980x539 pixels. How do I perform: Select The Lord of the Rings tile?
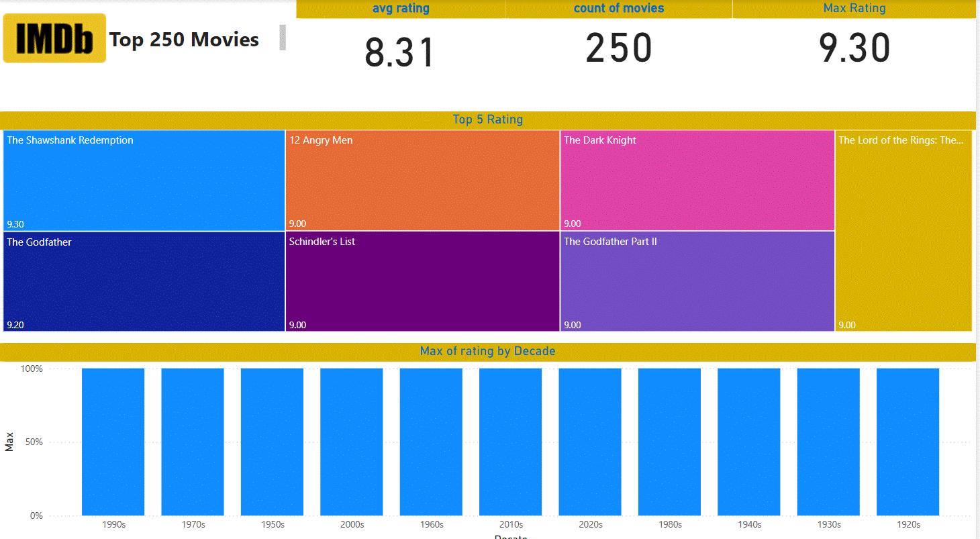[x=904, y=231]
